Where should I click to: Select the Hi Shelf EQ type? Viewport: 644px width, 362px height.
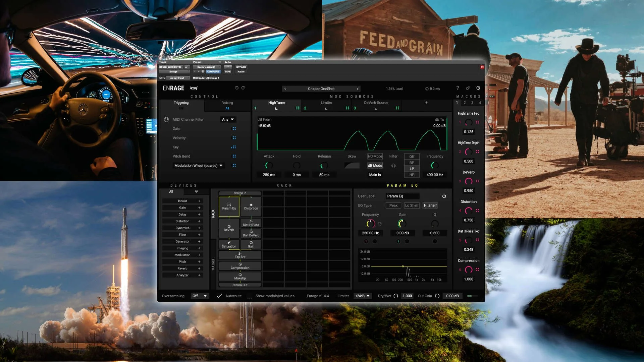(x=430, y=205)
